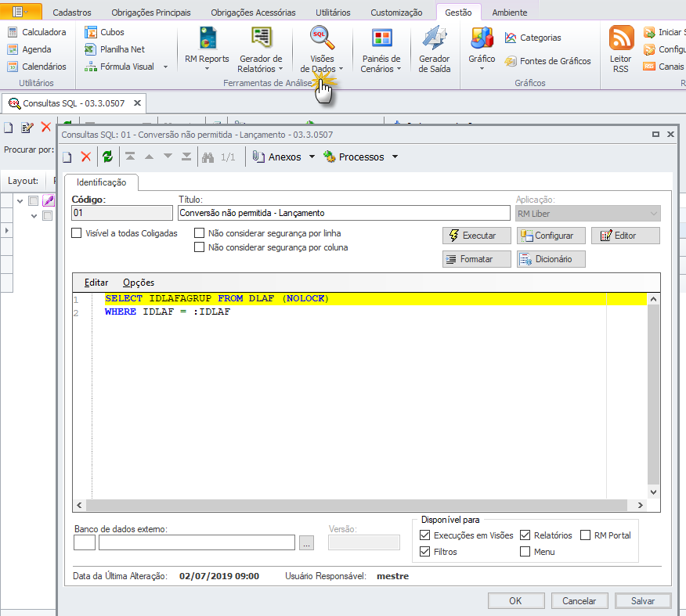Open the Calculadora utility

tap(37, 32)
